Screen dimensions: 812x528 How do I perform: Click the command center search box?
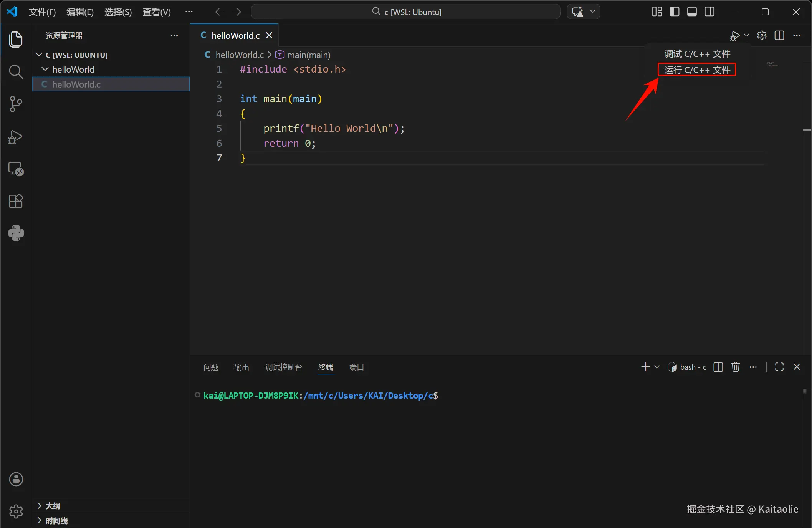(x=406, y=12)
